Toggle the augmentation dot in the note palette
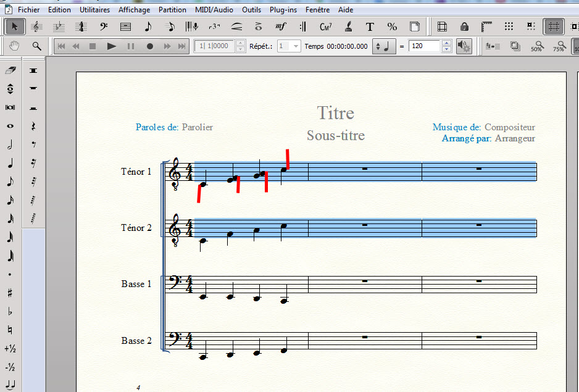 pos(10,275)
